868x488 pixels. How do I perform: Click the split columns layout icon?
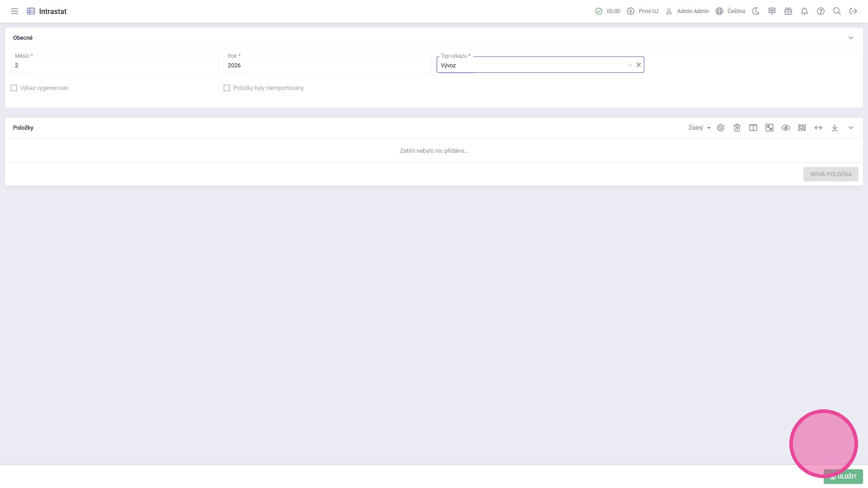coord(753,128)
